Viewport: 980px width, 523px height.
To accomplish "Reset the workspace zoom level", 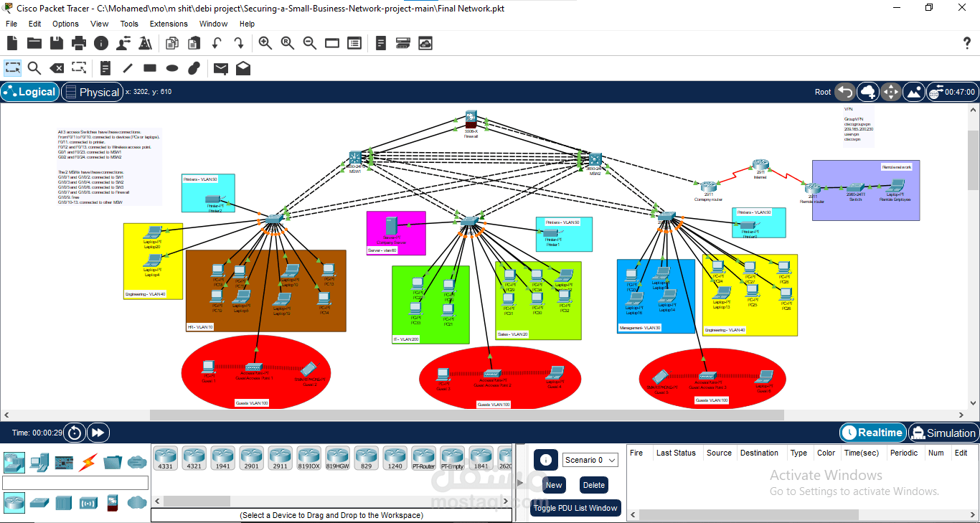I will click(288, 44).
